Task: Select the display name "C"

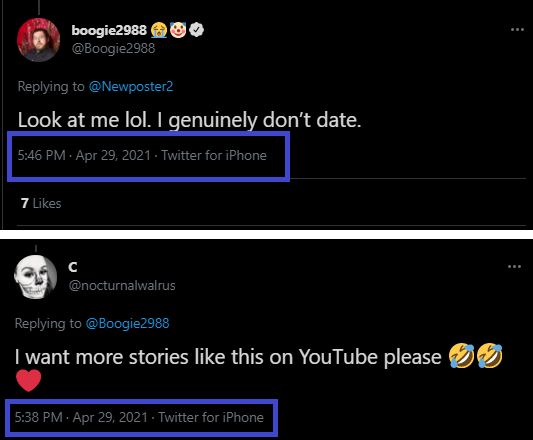Action: [73, 267]
